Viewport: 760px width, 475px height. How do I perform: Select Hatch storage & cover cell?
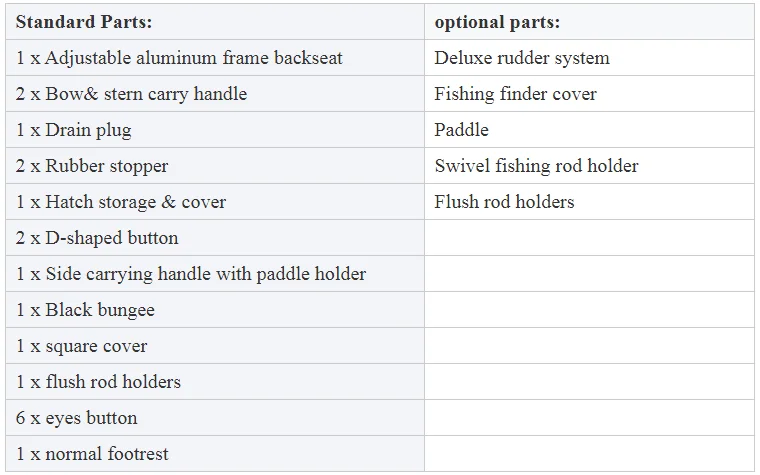(x=215, y=202)
